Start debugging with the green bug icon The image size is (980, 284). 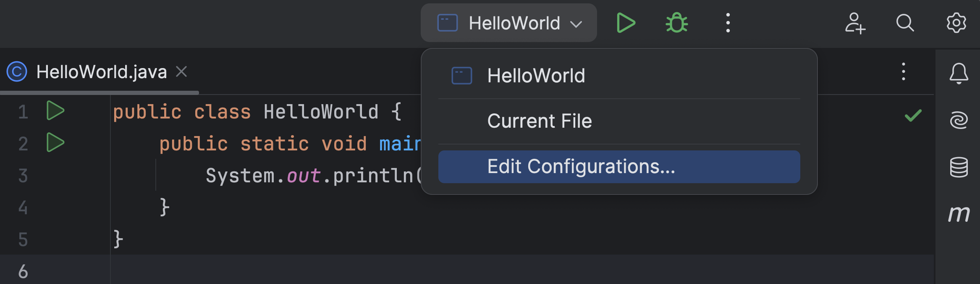pos(676,23)
